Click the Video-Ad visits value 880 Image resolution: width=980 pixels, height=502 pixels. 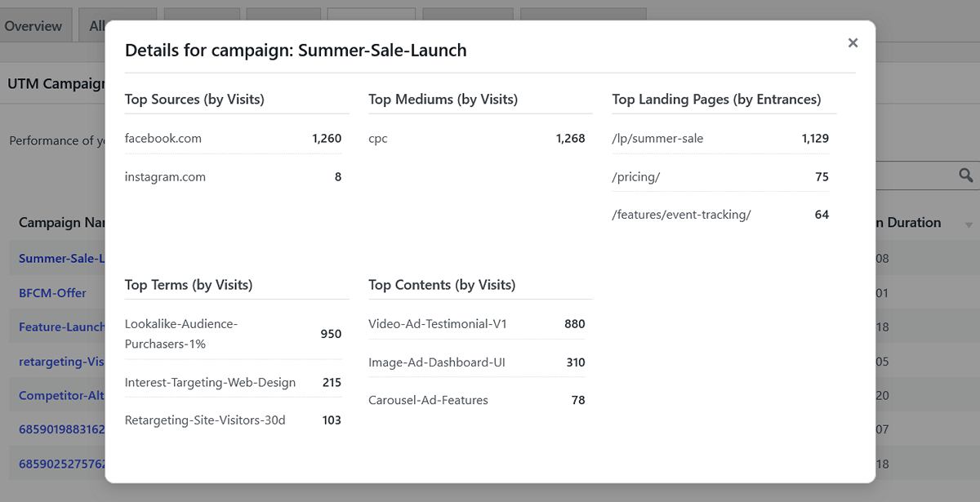[575, 323]
